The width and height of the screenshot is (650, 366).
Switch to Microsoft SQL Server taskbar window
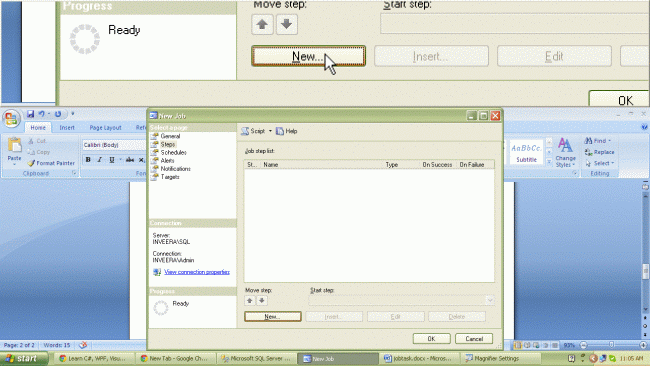coord(257,359)
